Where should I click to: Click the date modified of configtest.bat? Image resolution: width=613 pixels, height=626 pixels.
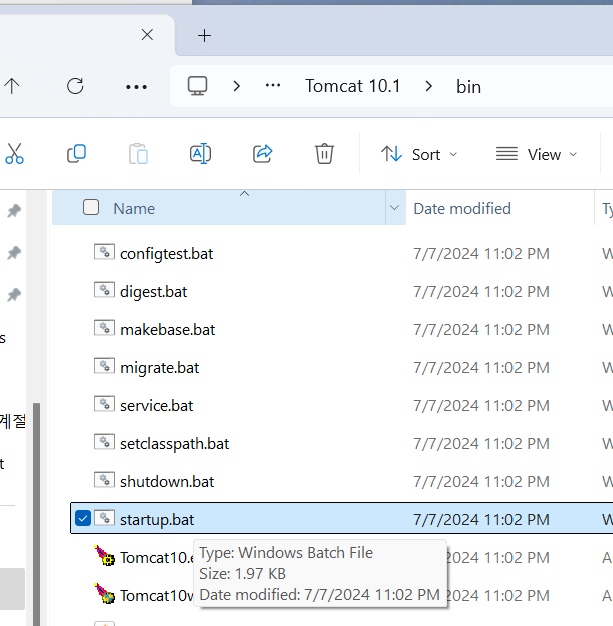click(x=481, y=254)
